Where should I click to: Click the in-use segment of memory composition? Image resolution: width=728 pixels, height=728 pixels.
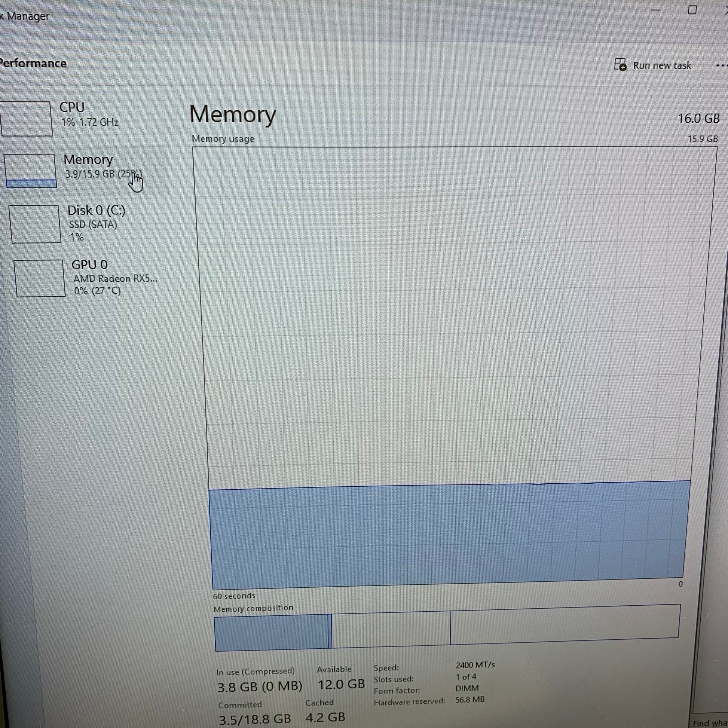coord(271,633)
